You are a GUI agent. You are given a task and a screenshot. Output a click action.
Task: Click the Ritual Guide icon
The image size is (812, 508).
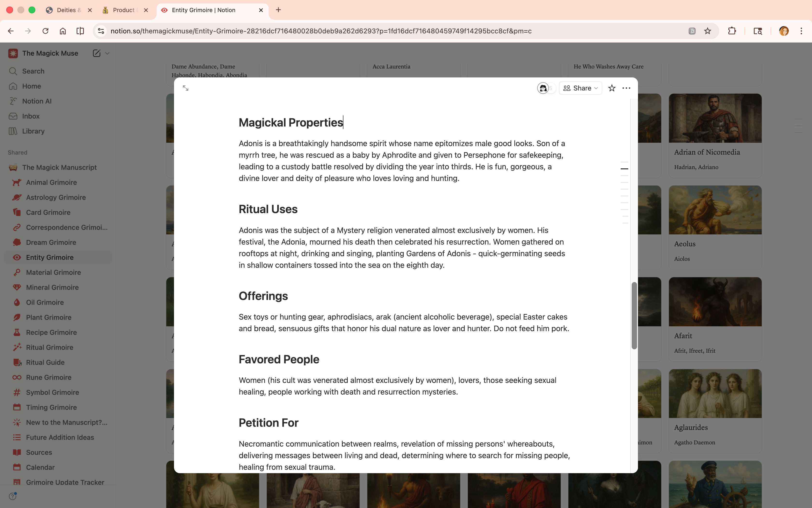[x=17, y=363]
